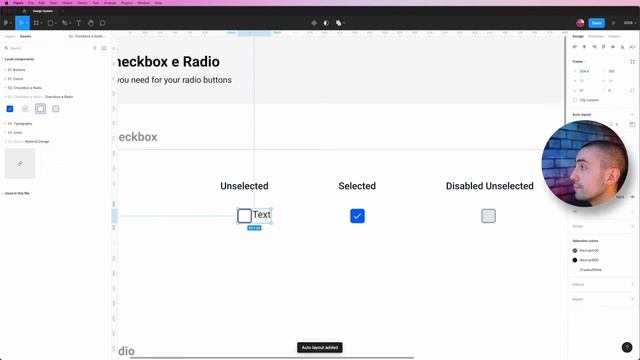Open the zoom percentage dropdown
The height and width of the screenshot is (360, 640).
[x=629, y=23]
